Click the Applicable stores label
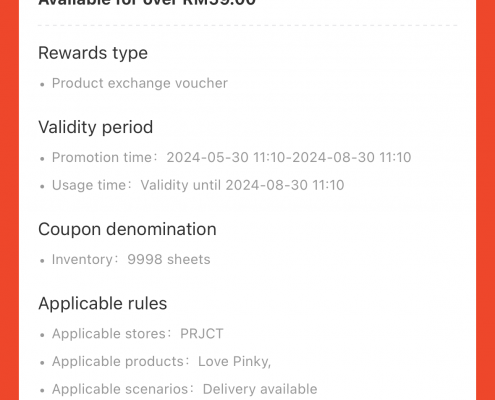This screenshot has width=495, height=400. pyautogui.click(x=109, y=334)
